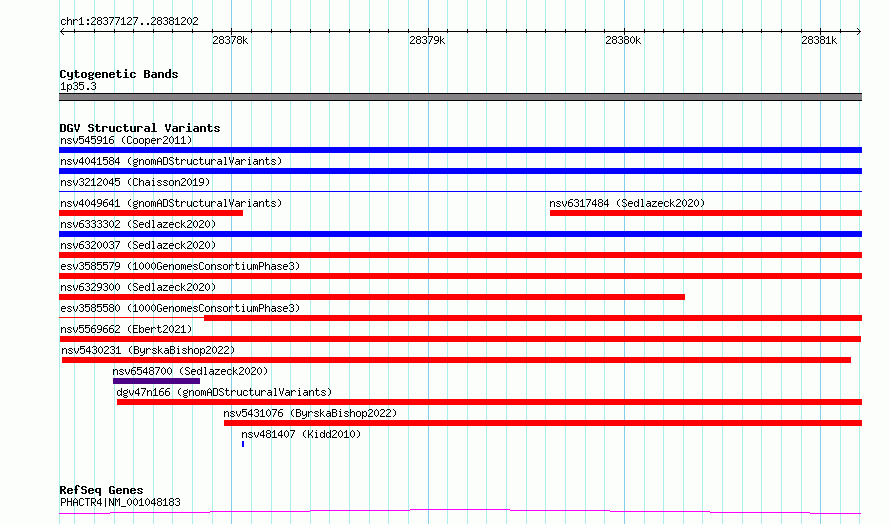
Task: Select the nsv6320037 red variant bar
Action: 460,255
